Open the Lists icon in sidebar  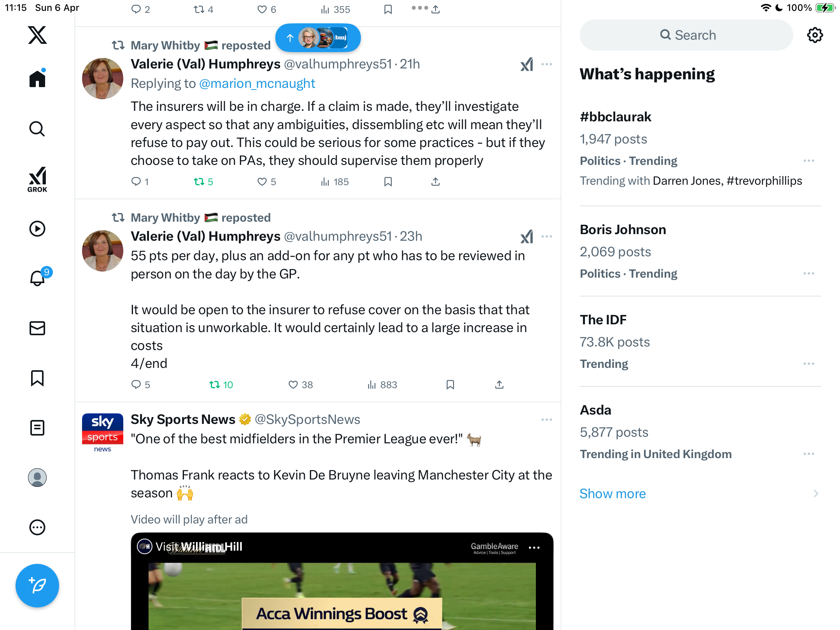click(37, 428)
